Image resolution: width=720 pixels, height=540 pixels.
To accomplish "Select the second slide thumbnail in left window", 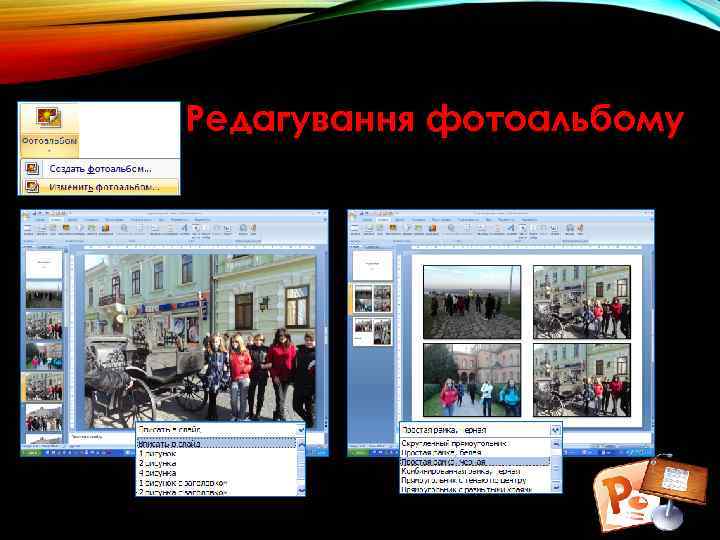I will coord(44,294).
